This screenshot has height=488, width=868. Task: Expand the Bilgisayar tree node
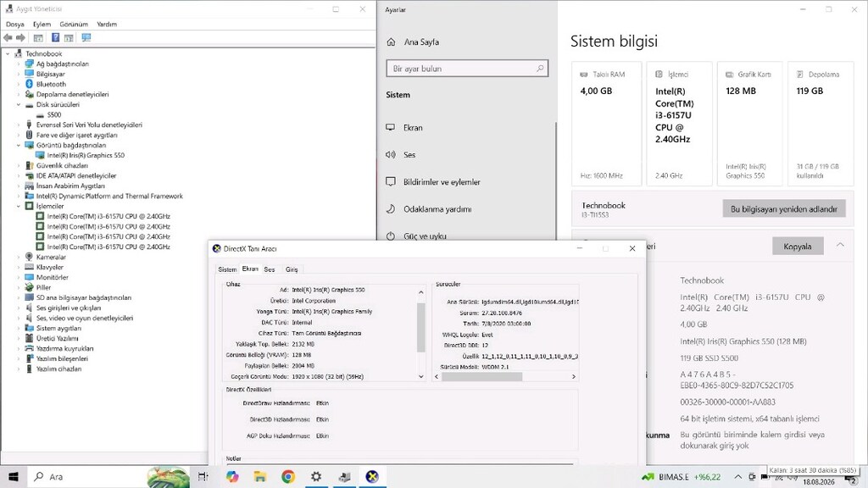click(19, 75)
